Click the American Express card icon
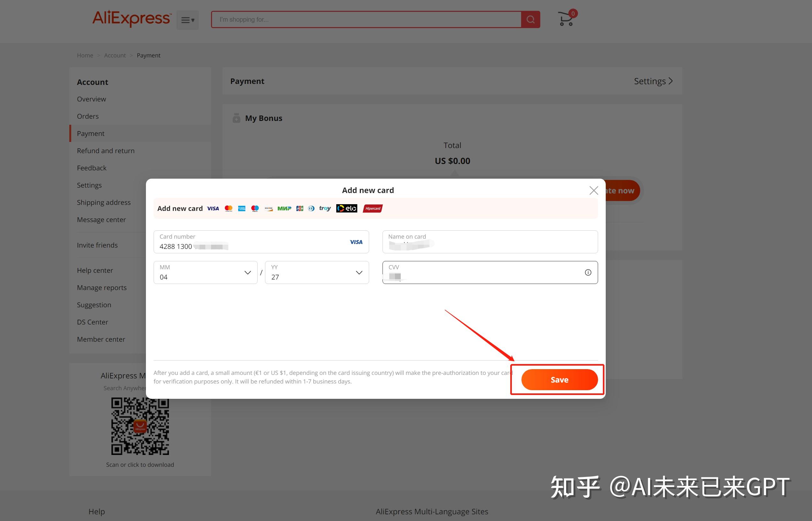The width and height of the screenshot is (812, 521). click(241, 208)
